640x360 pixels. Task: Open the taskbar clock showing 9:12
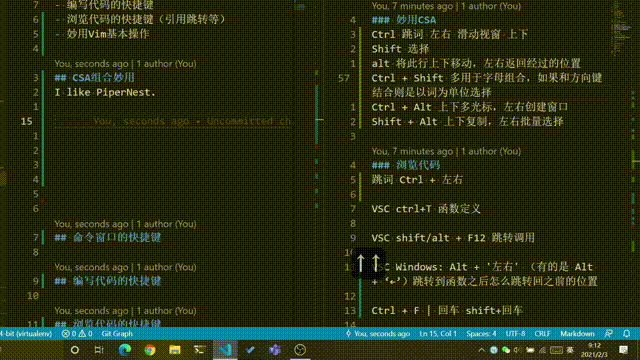point(594,350)
